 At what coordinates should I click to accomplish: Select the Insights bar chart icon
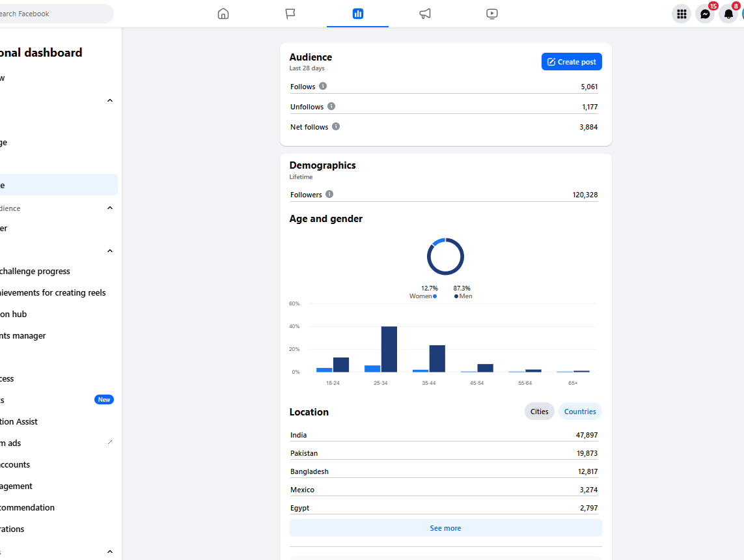pos(358,14)
